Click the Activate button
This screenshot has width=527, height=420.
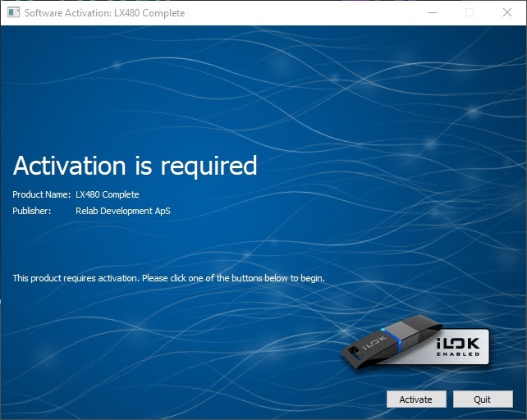coord(416,399)
